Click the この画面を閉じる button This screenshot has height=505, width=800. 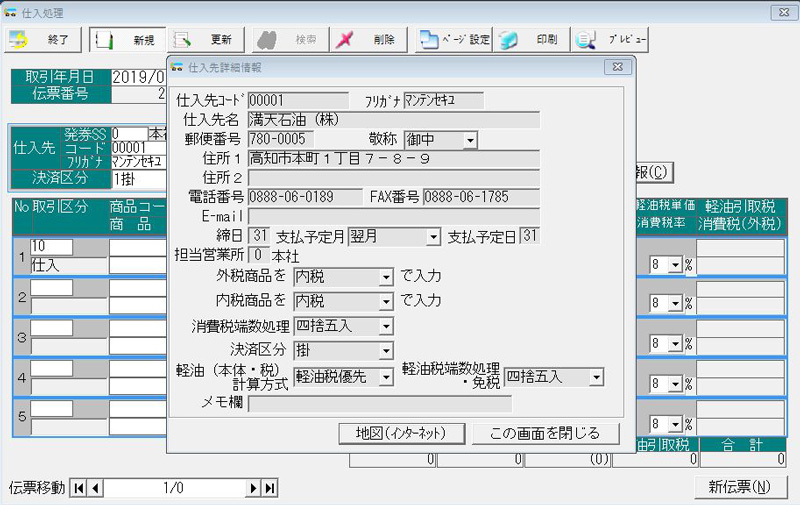pyautogui.click(x=543, y=433)
